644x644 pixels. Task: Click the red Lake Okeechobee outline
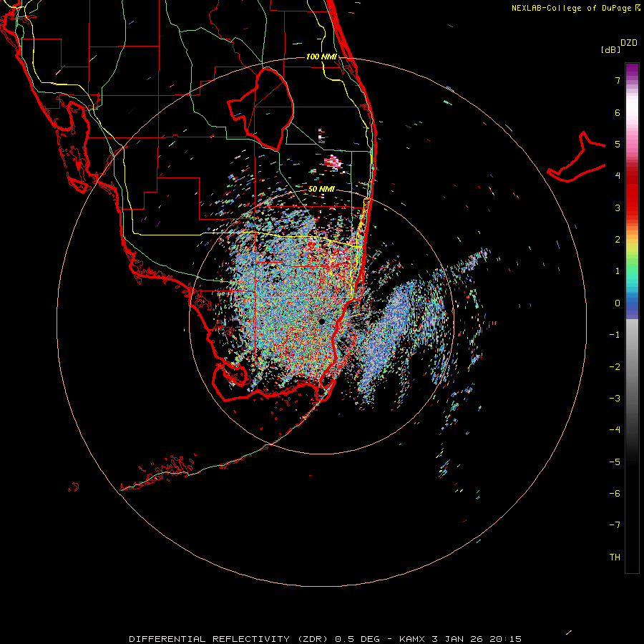260,109
